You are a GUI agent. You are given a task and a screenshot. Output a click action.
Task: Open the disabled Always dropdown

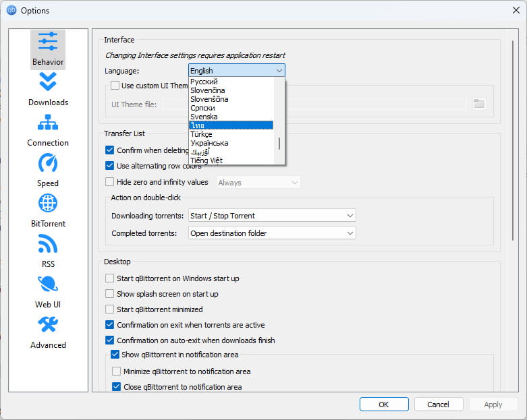tap(258, 183)
